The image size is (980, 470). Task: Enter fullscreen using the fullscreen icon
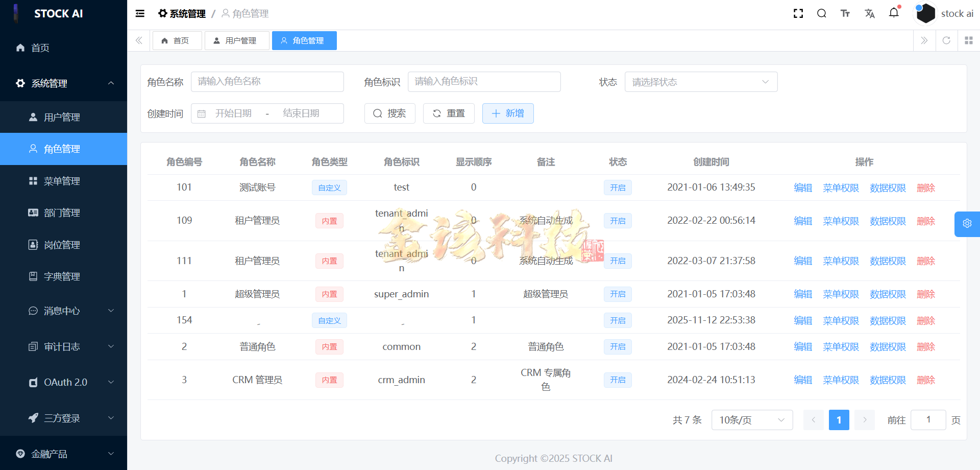(x=798, y=13)
